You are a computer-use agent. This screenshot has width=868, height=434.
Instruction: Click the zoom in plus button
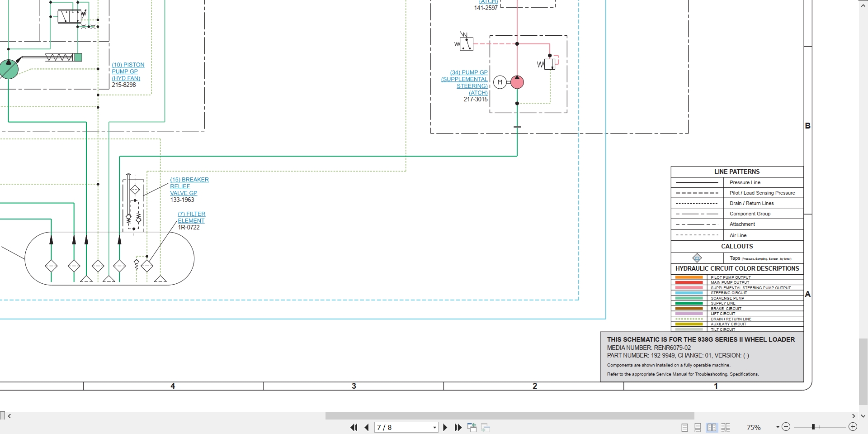coord(853,427)
